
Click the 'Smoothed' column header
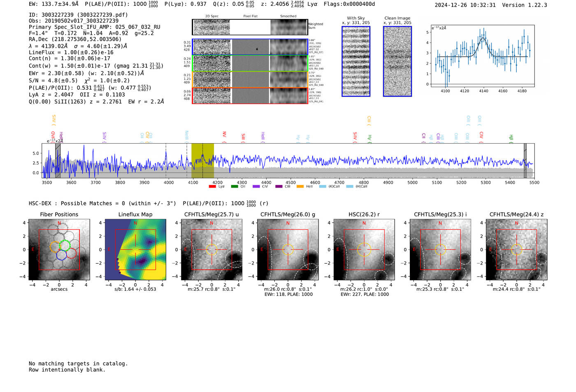click(x=288, y=16)
